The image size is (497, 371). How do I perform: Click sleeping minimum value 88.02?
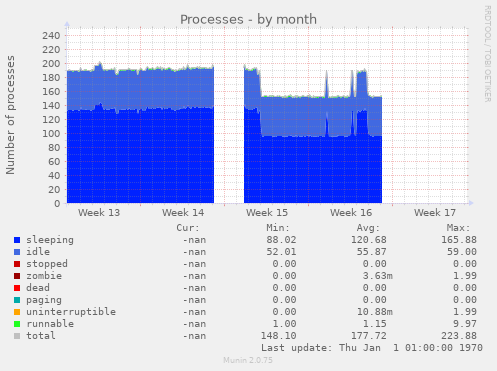pyautogui.click(x=281, y=240)
